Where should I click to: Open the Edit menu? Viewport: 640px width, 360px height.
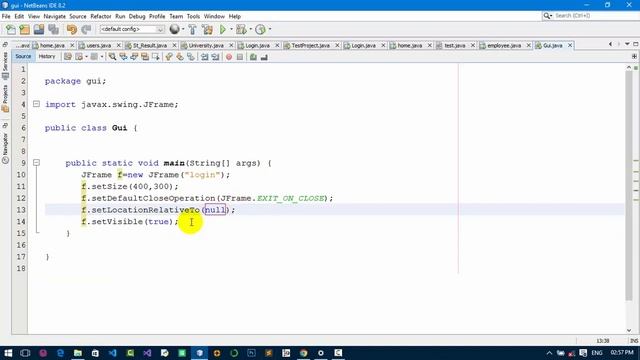point(19,16)
